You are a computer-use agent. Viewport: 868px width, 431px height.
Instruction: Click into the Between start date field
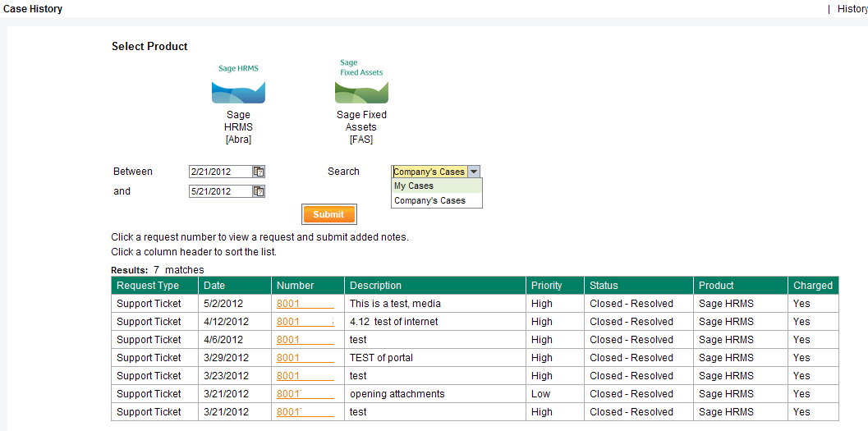tap(219, 172)
